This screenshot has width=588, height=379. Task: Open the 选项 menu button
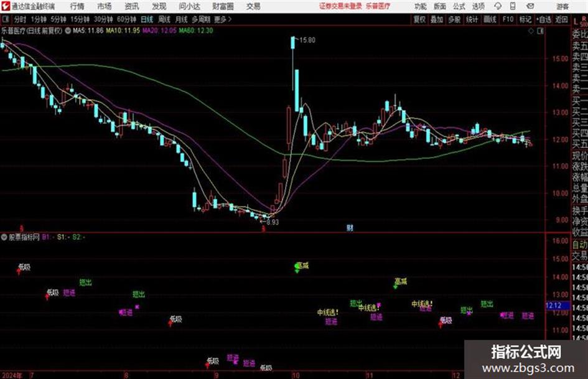(478, 6)
